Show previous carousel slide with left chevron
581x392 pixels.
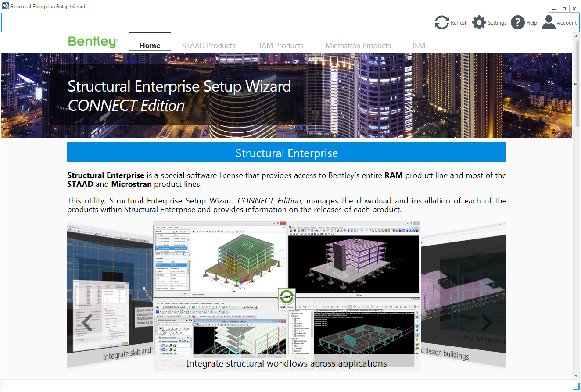tap(87, 323)
